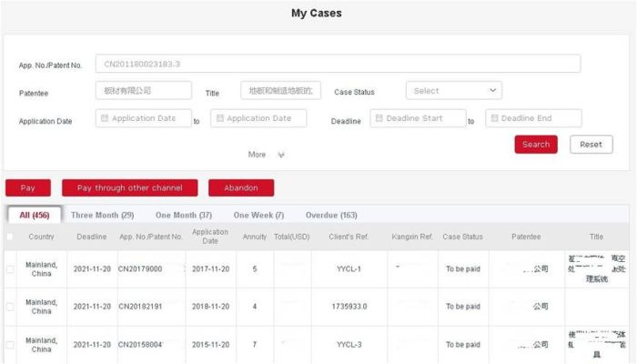637x364 pixels.
Task: Choose Pay through other channel
Action: click(129, 187)
